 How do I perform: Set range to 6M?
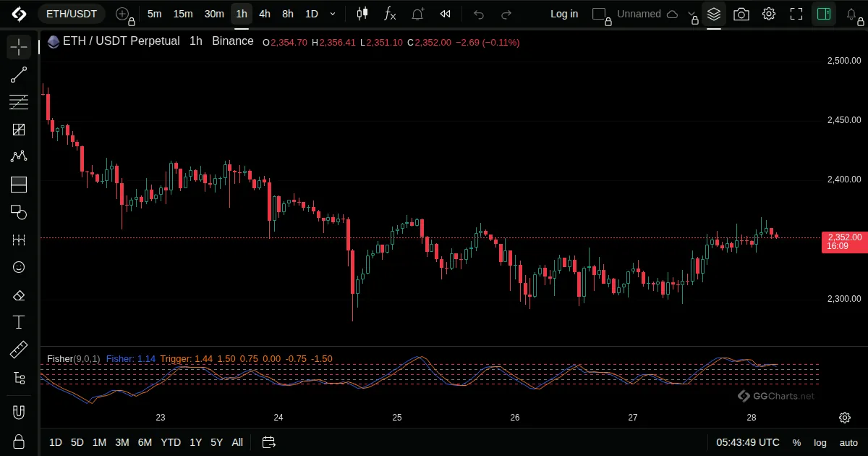click(x=145, y=442)
